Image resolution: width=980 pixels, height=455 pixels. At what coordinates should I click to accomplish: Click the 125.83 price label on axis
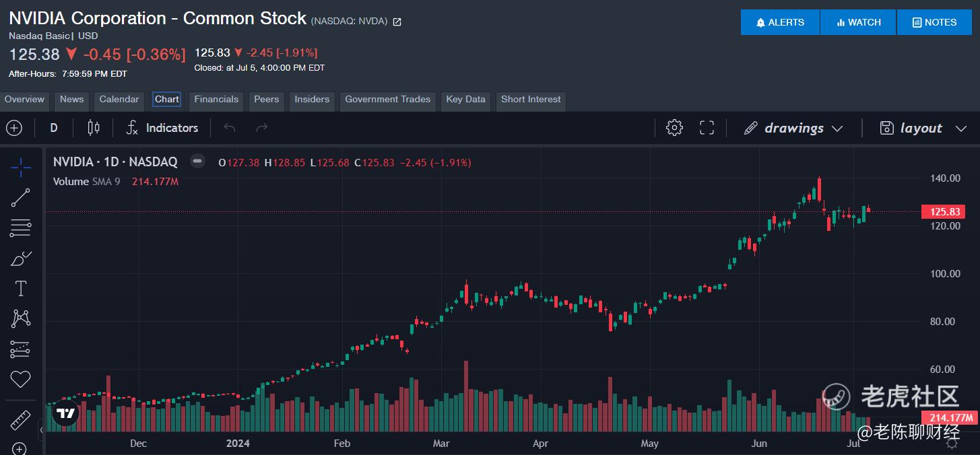click(944, 212)
